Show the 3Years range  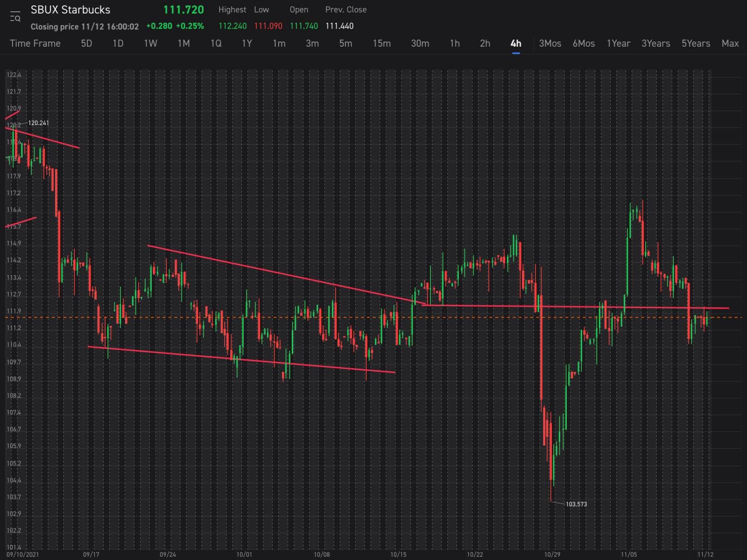(x=655, y=43)
